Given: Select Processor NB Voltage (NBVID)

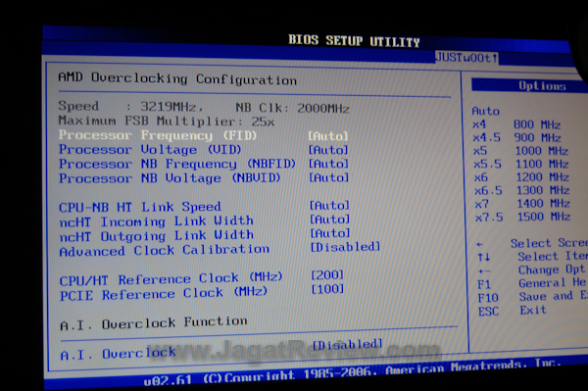Looking at the screenshot, I should [x=170, y=177].
